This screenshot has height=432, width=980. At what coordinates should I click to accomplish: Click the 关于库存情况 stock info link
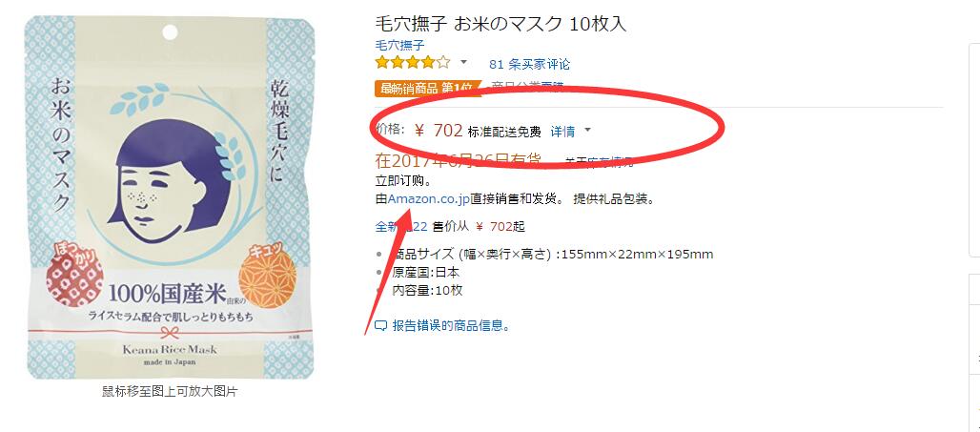(x=600, y=162)
